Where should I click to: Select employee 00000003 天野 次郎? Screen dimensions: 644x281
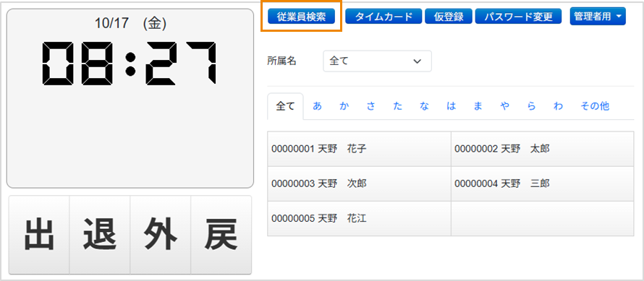click(x=359, y=183)
